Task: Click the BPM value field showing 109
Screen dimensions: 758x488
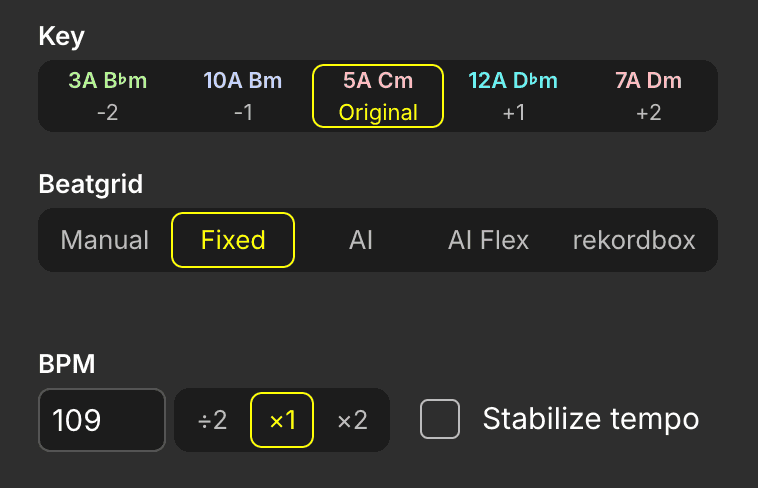Action: click(x=101, y=420)
